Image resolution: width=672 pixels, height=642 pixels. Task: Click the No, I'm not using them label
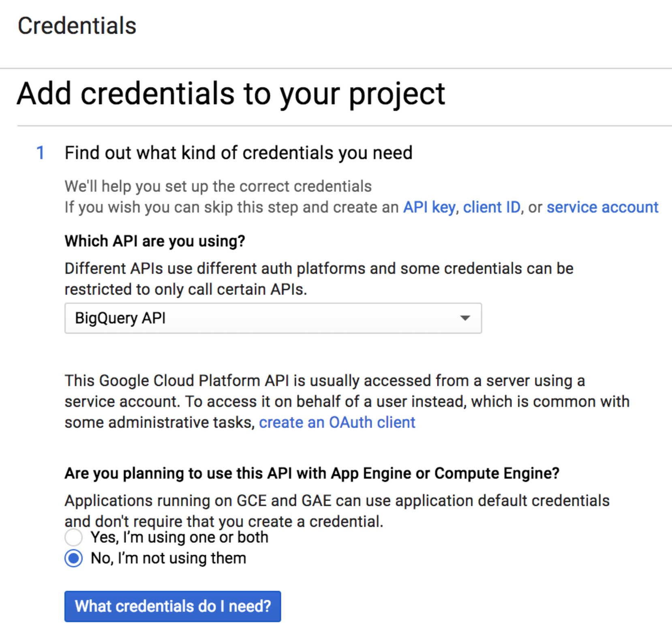coord(168,559)
